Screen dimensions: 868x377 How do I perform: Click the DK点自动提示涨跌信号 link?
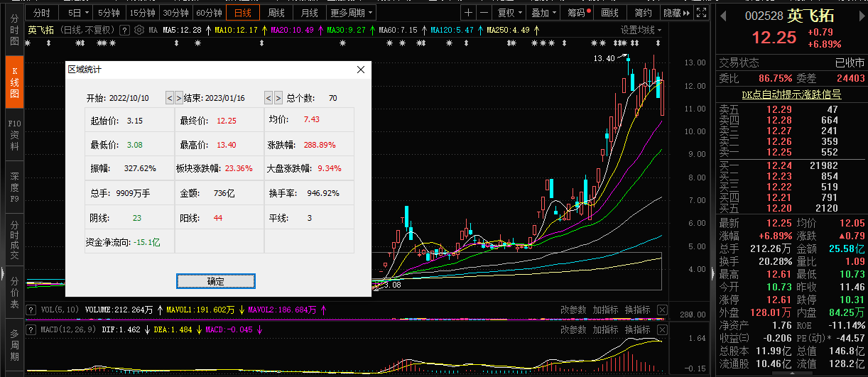tap(791, 94)
